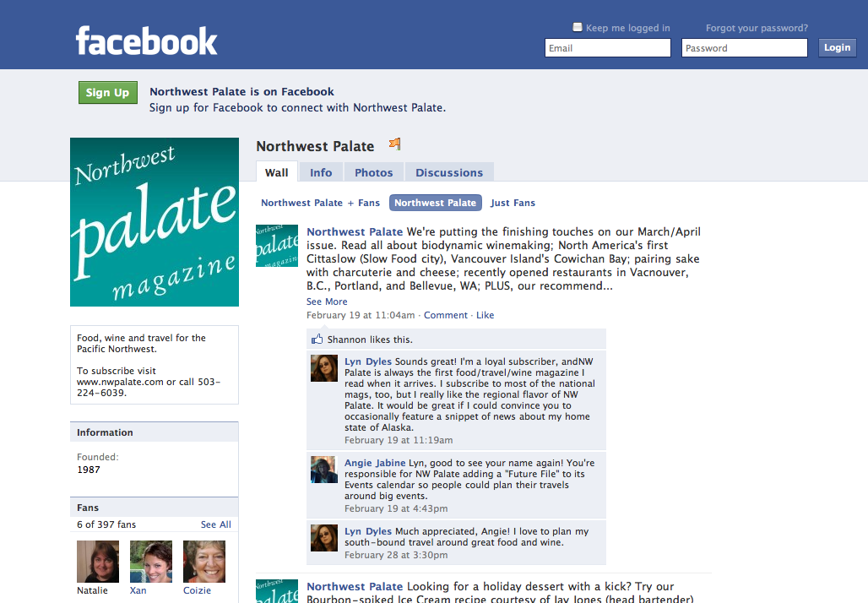This screenshot has height=603, width=868.
Task: Like the February 19 post
Action: [485, 315]
